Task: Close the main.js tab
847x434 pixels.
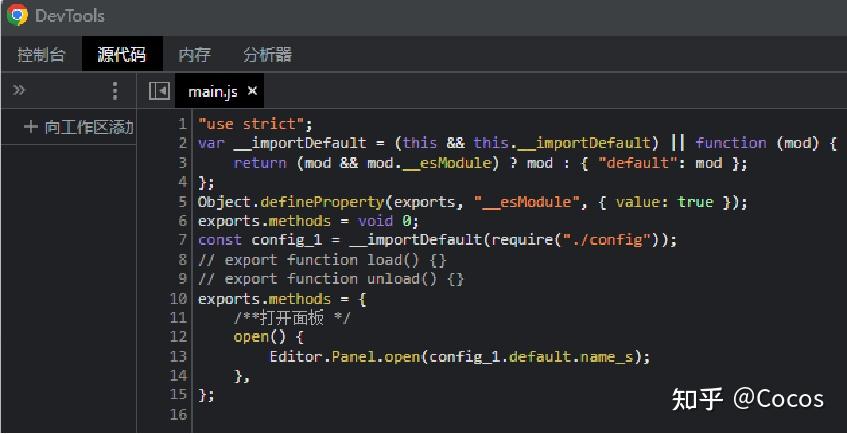Action: 252,91
